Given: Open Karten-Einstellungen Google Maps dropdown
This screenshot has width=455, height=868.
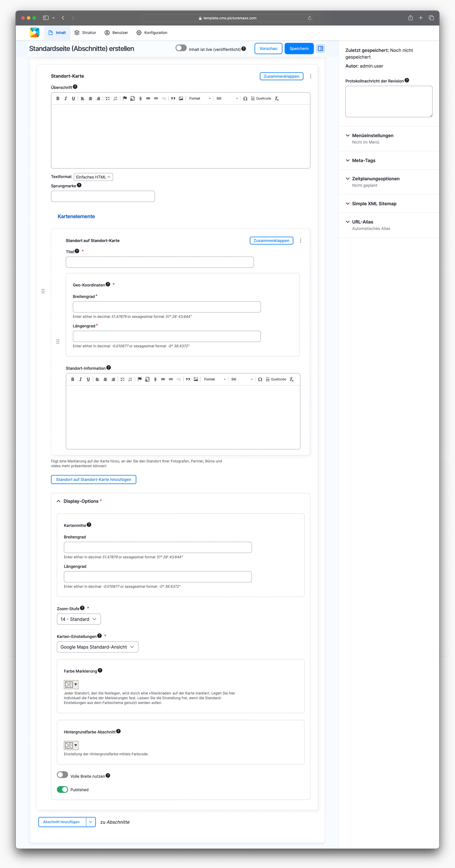Looking at the screenshot, I should [x=97, y=647].
